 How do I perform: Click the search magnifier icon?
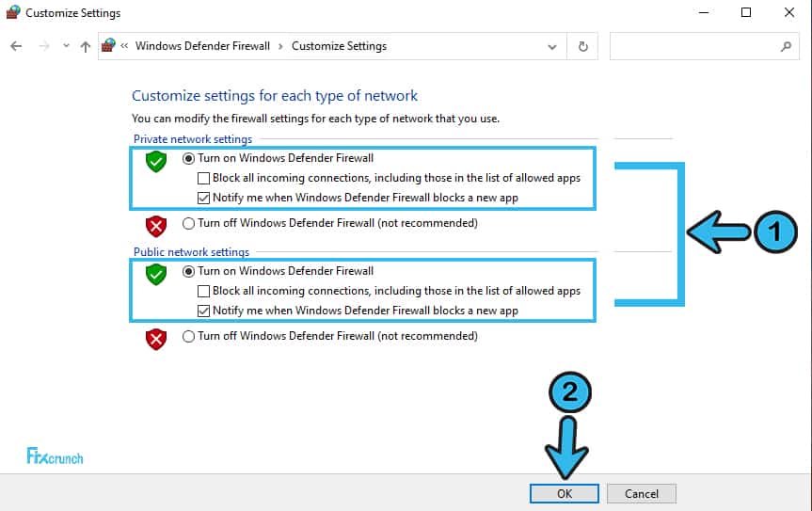(786, 47)
